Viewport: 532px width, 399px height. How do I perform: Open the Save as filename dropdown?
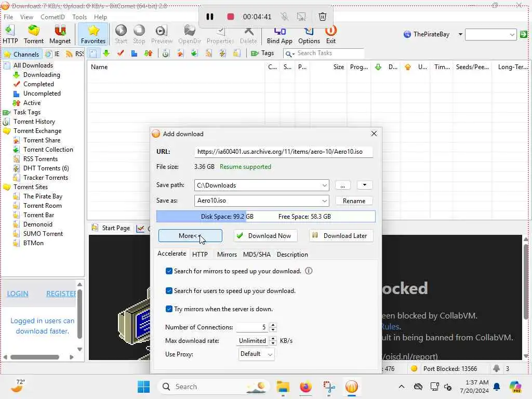coord(324,201)
